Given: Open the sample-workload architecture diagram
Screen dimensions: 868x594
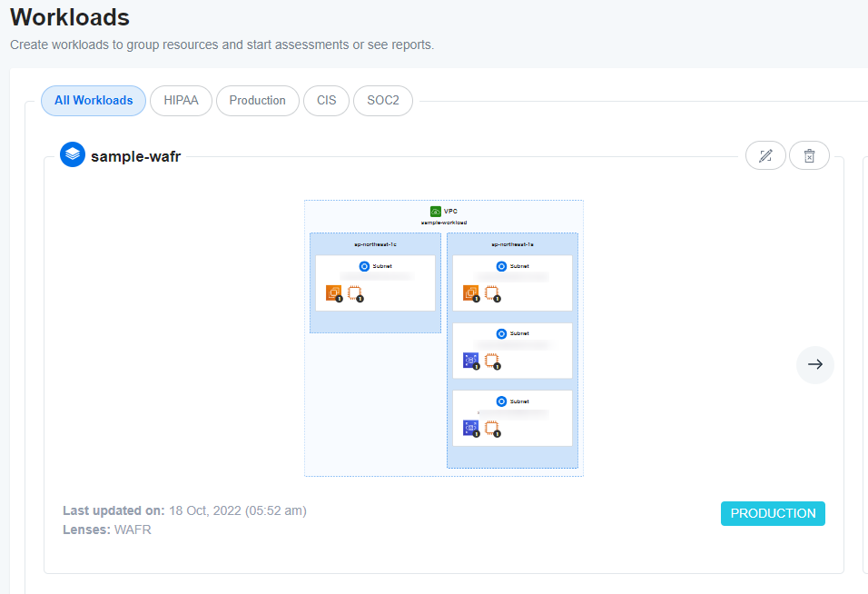Looking at the screenshot, I should [x=443, y=338].
